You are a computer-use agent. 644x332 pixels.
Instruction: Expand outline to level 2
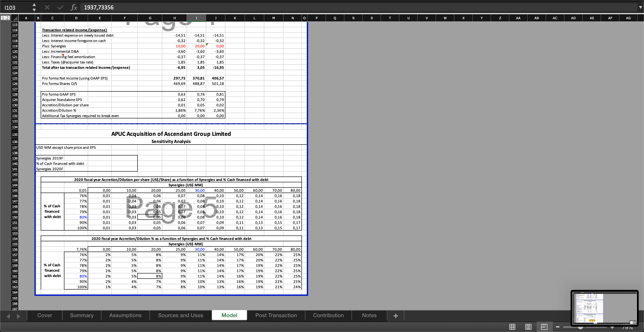[8, 18]
